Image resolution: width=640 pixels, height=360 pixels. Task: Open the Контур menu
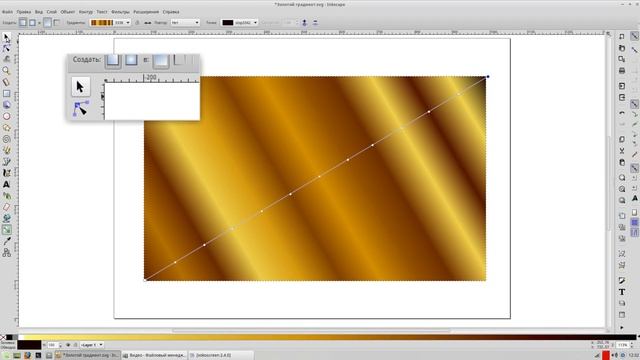86,12
